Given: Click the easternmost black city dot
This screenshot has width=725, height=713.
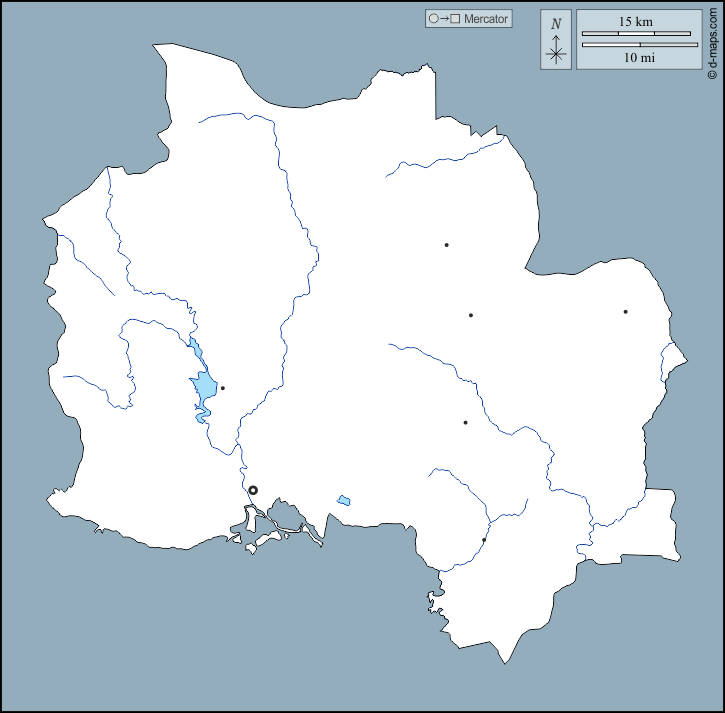Looking at the screenshot, I should pyautogui.click(x=625, y=312).
